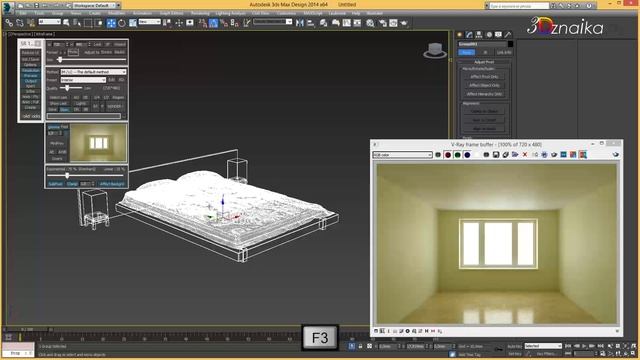640x360 pixels.
Task: Open the named selection sets dropdown
Action: point(273,22)
